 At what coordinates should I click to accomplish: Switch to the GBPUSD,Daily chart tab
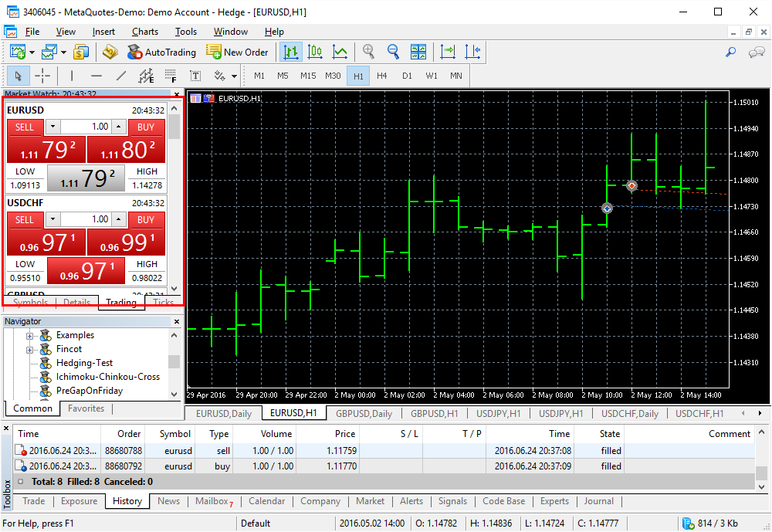click(x=364, y=414)
